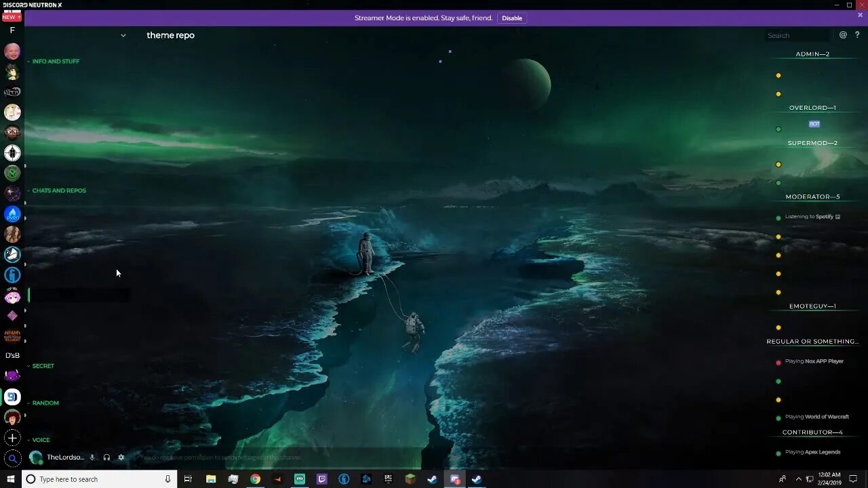Open recent mentions @ icon
This screenshot has height=488, width=868.
tap(843, 35)
